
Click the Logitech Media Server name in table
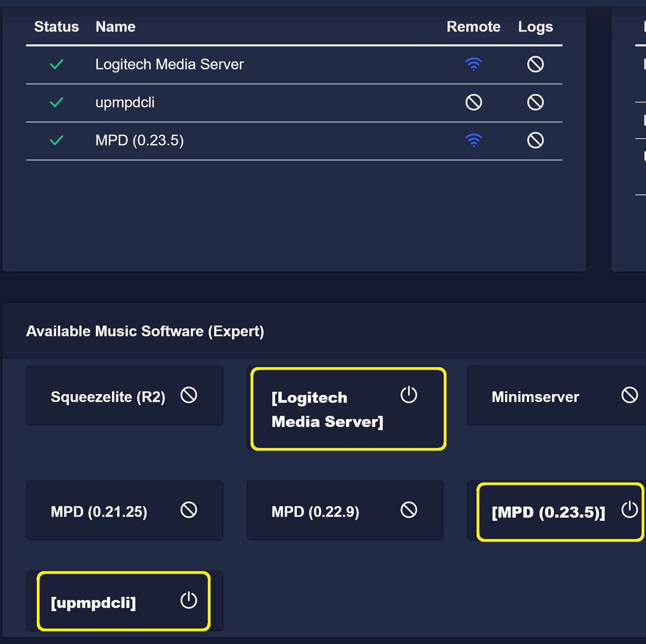click(169, 64)
